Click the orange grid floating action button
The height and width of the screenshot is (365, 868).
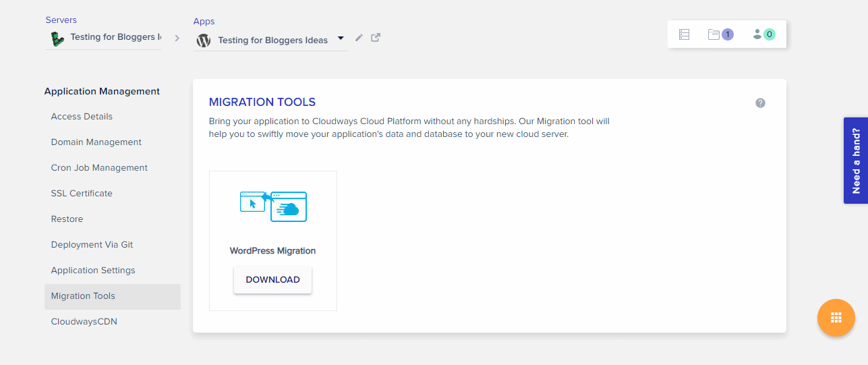pos(836,318)
